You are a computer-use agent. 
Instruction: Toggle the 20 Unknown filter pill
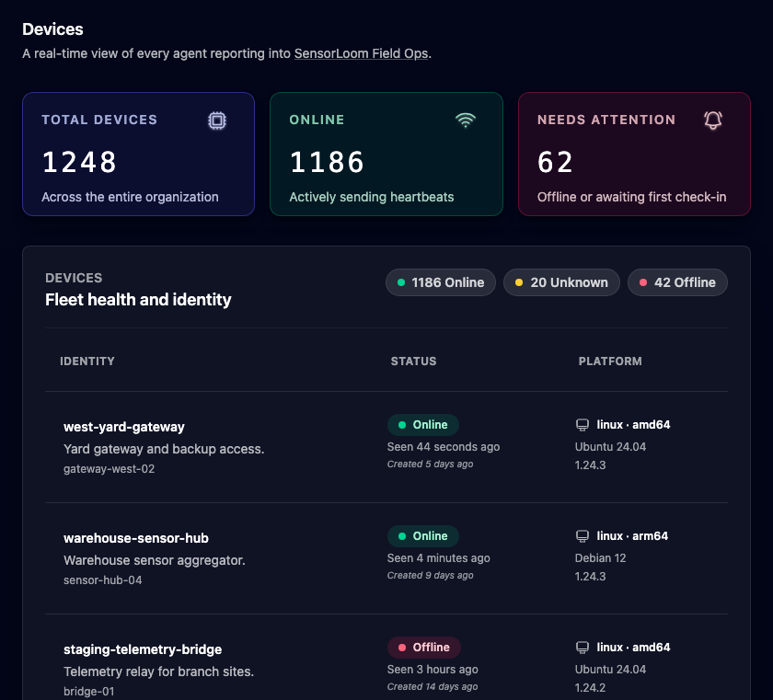click(561, 282)
